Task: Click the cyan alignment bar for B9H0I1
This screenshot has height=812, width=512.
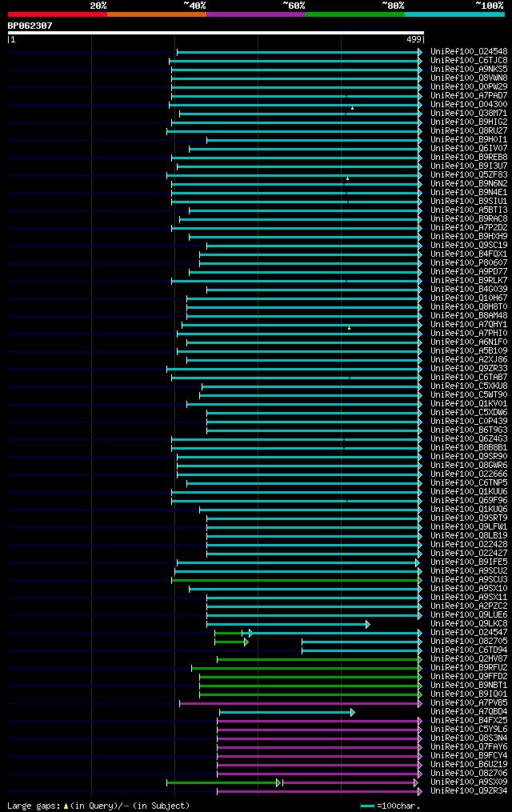Action: pyautogui.click(x=314, y=140)
